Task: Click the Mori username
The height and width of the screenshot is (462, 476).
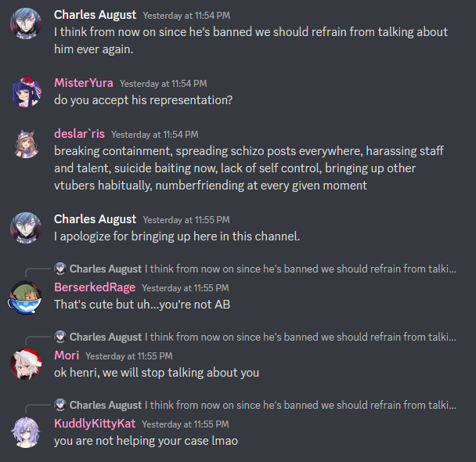Action: [67, 356]
